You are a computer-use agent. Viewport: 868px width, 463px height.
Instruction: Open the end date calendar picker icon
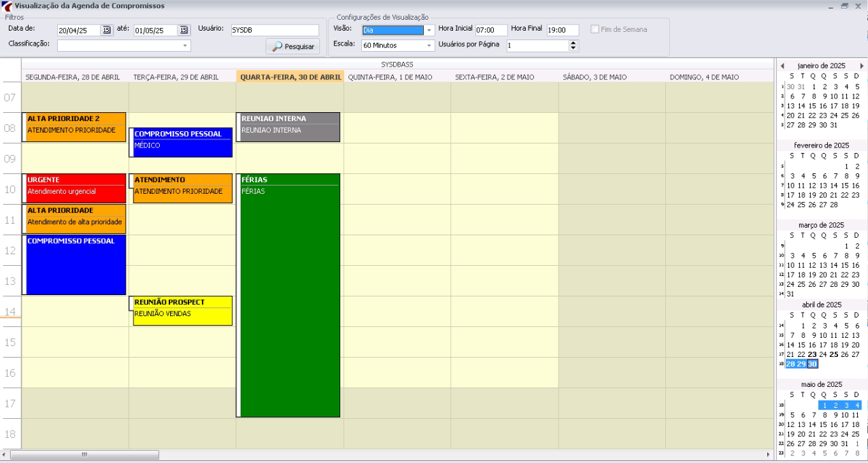[184, 30]
